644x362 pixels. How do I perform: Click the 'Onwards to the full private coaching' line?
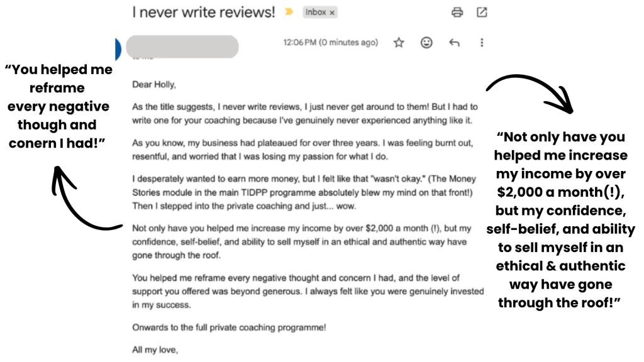[229, 327]
